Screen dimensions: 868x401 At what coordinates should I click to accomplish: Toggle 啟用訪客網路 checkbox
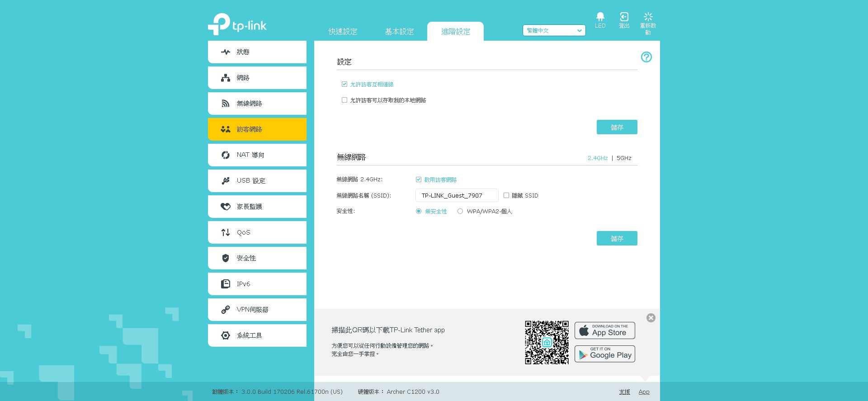click(419, 179)
